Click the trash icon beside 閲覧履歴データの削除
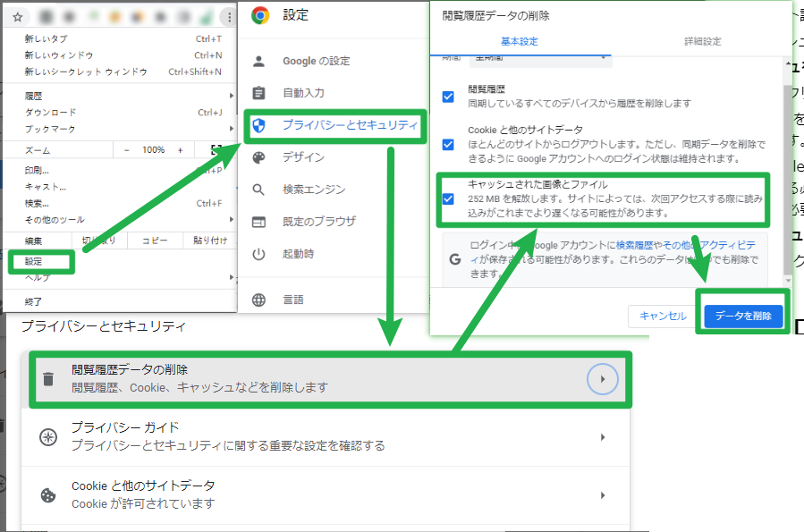The width and height of the screenshot is (804, 532). pos(48,379)
